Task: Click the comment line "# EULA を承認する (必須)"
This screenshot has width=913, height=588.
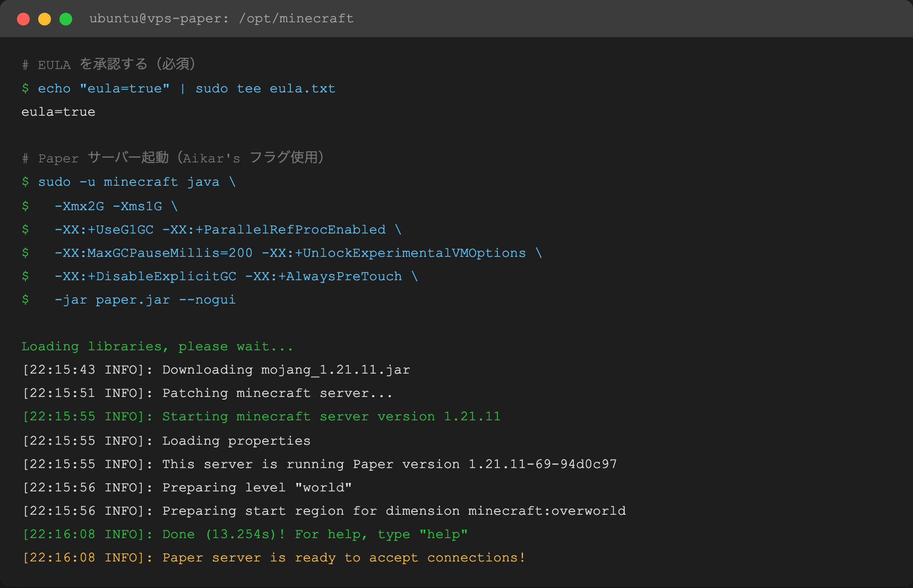Action: (109, 65)
